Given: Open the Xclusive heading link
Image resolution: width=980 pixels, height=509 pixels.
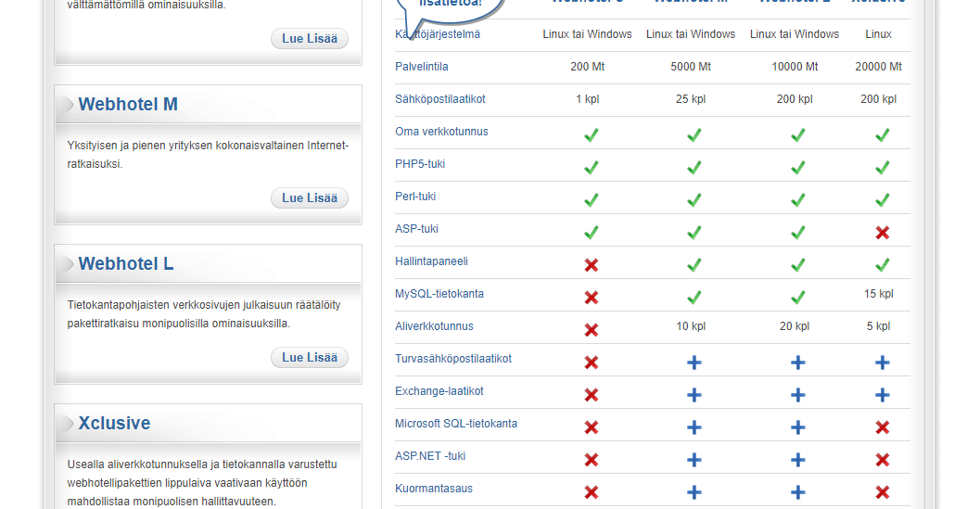Looking at the screenshot, I should click(x=114, y=424).
